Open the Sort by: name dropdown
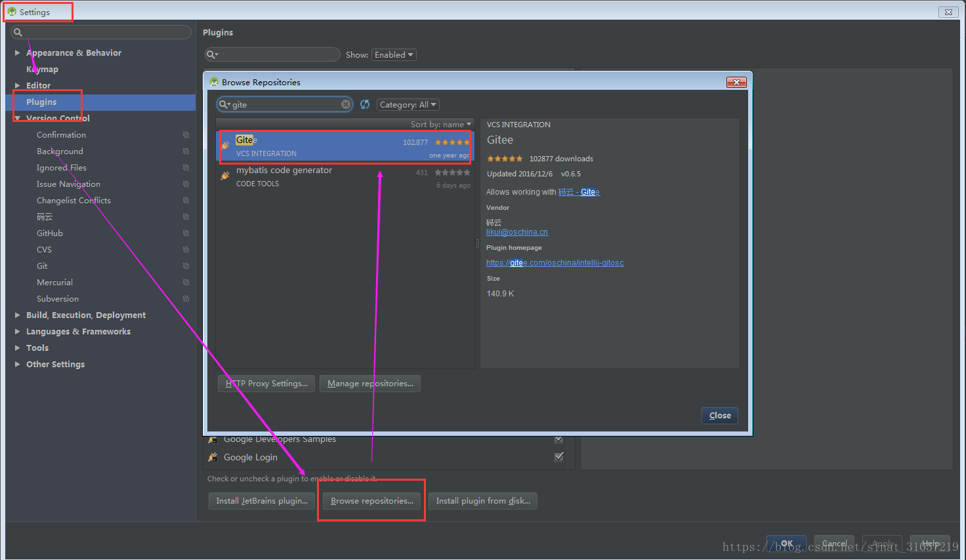This screenshot has width=966, height=560. tap(441, 124)
